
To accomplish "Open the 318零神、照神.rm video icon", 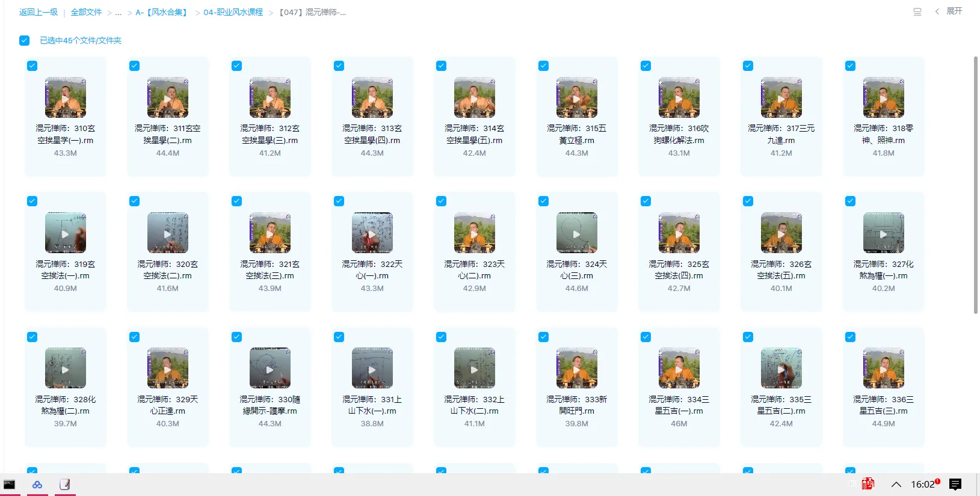I will coord(884,97).
